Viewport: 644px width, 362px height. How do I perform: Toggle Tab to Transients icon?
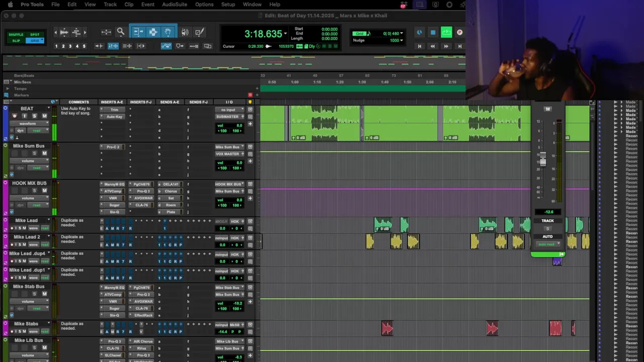99,46
